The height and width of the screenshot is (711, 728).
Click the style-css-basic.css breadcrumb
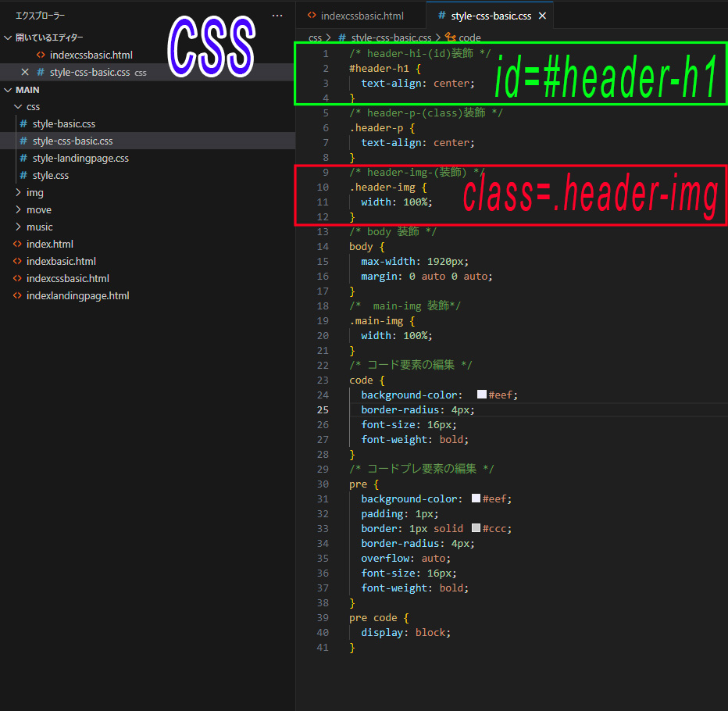coord(391,38)
